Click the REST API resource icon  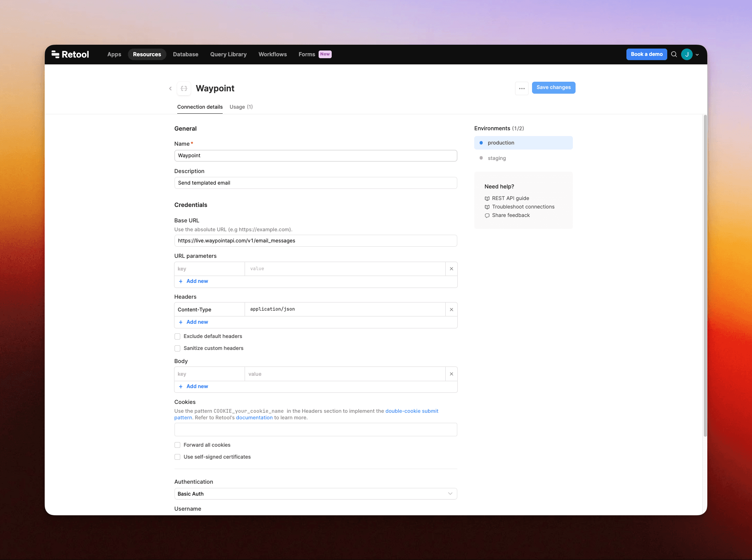[x=184, y=89]
